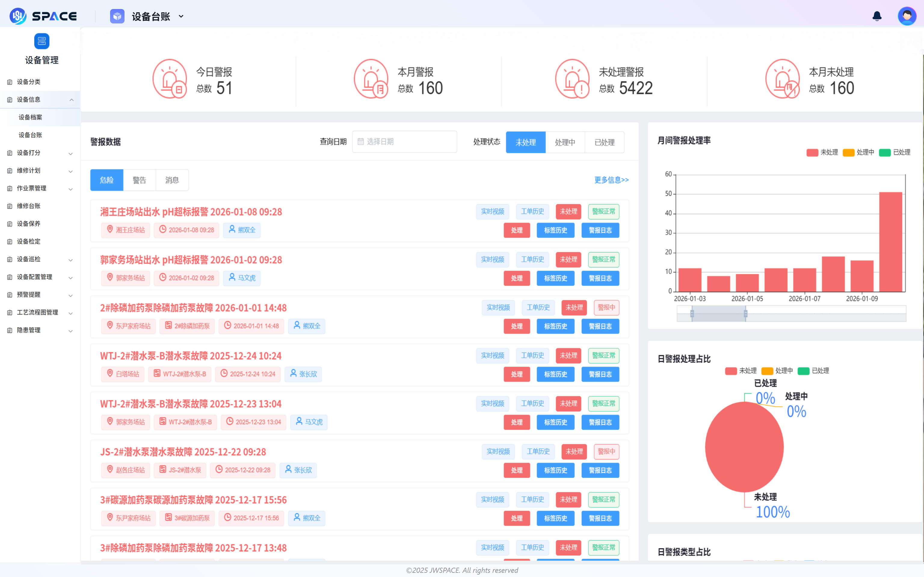Open the 设备档案 menu item
Screen dimensions: 924x577
(31, 117)
